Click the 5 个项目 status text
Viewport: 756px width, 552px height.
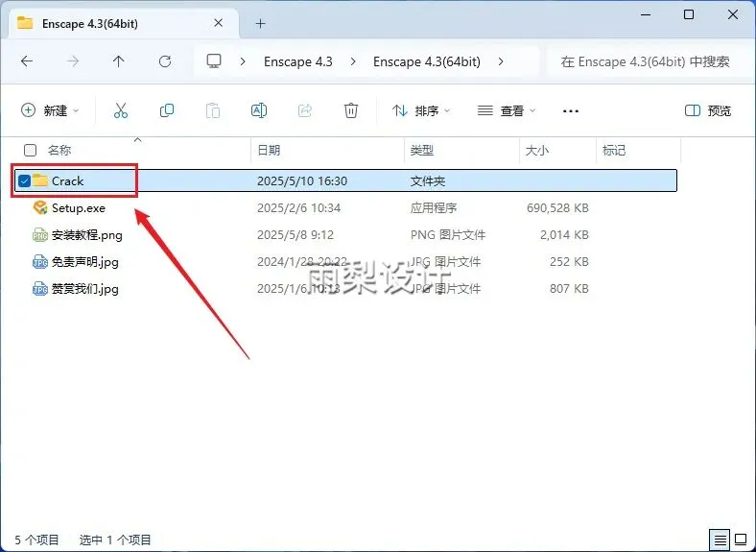pyautogui.click(x=36, y=540)
